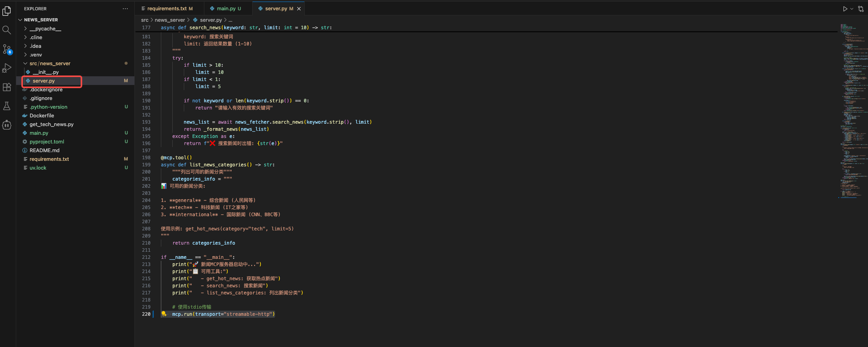Open the Explorer view in activity bar
Screen dimensions: 868x347
7,11
